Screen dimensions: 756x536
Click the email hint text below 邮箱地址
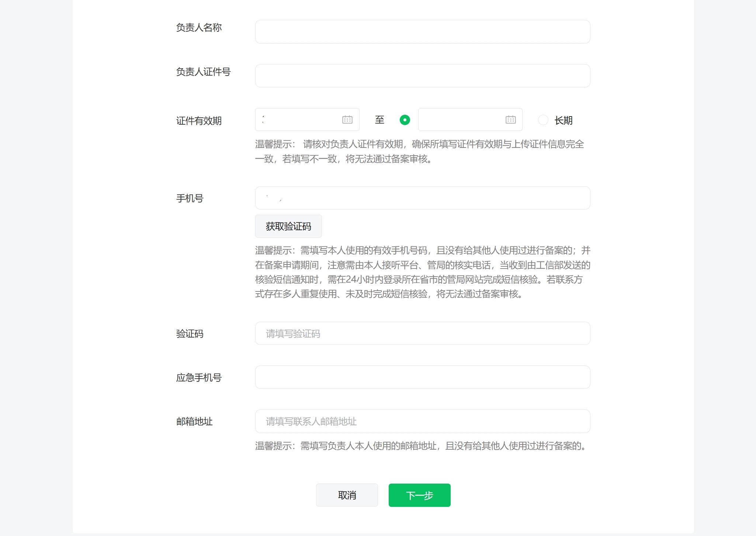pyautogui.click(x=421, y=446)
